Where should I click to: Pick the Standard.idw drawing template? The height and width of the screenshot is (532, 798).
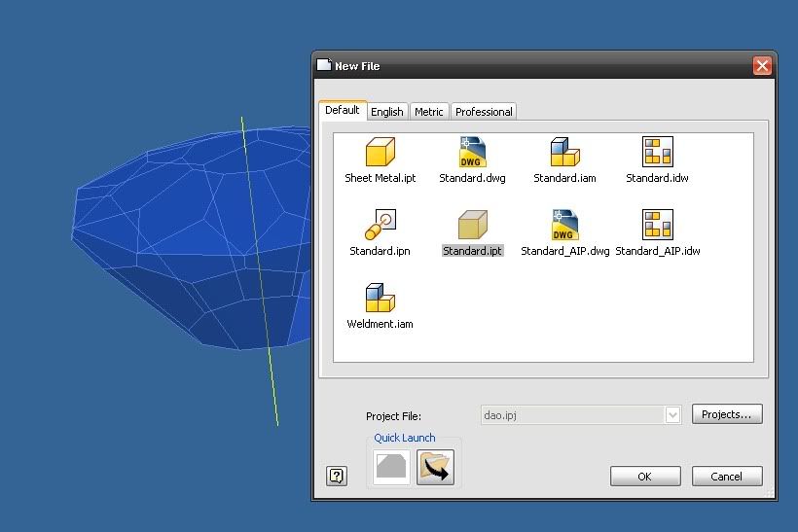point(658,154)
